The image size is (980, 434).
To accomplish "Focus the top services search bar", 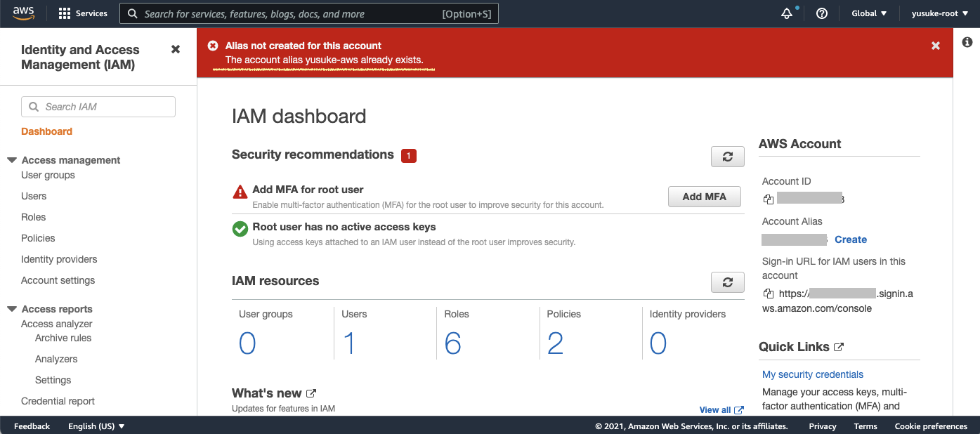I will tap(309, 14).
